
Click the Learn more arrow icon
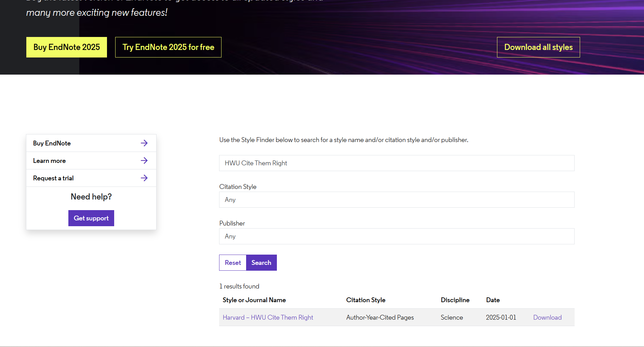pos(144,160)
